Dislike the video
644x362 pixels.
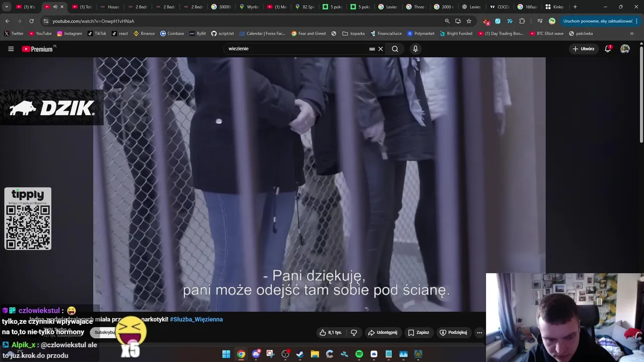pyautogui.click(x=354, y=332)
